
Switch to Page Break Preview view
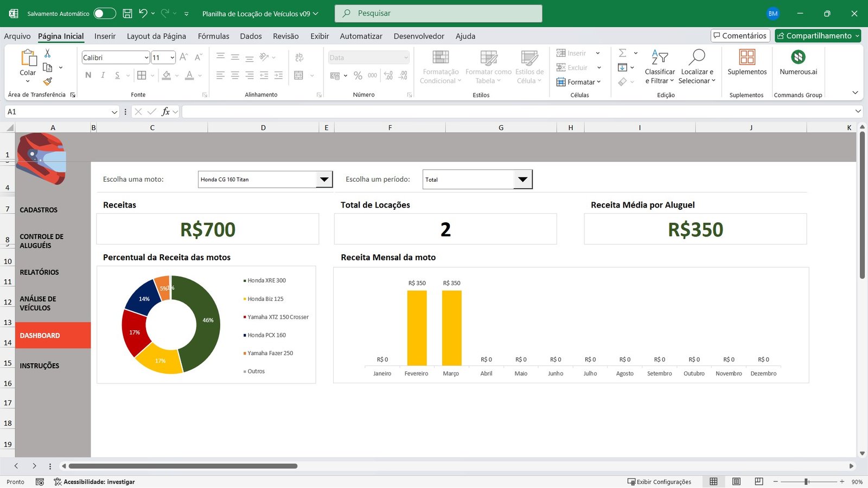pos(759,481)
